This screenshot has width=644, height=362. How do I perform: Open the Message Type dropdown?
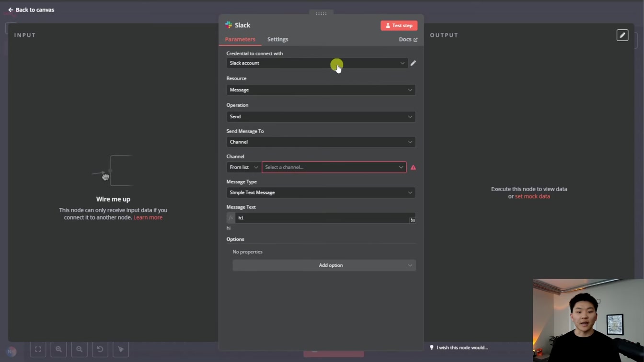pos(321,192)
